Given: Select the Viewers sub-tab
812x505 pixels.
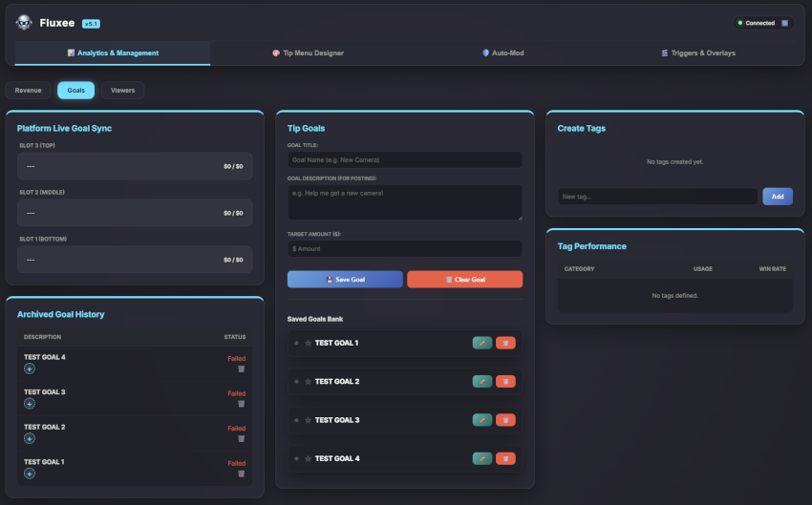Looking at the screenshot, I should pos(122,90).
